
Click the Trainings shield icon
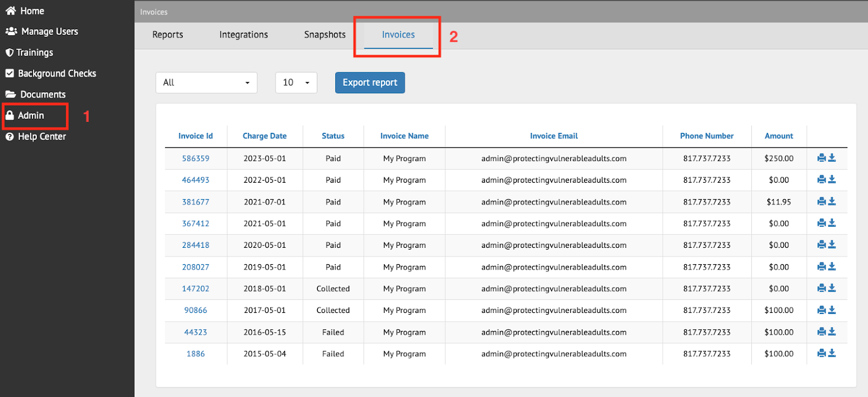point(9,53)
